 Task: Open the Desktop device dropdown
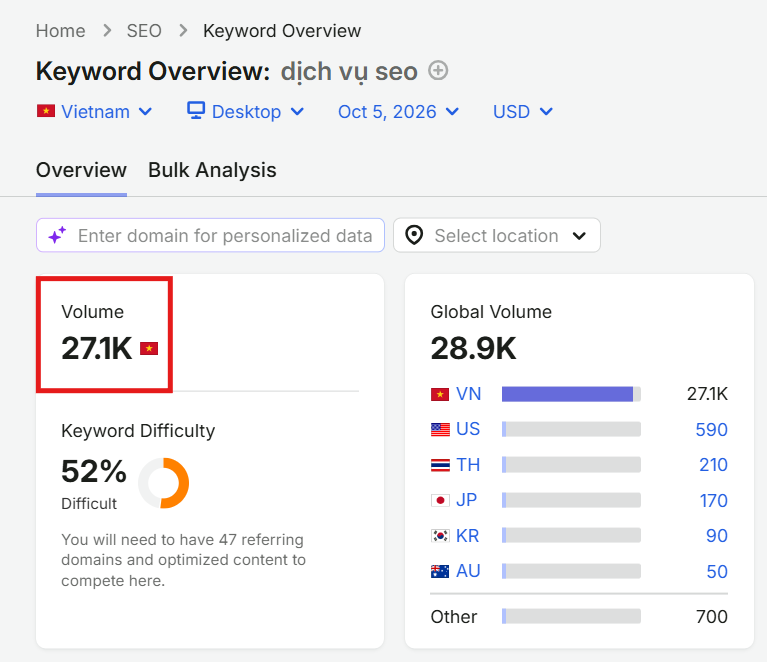point(246,112)
